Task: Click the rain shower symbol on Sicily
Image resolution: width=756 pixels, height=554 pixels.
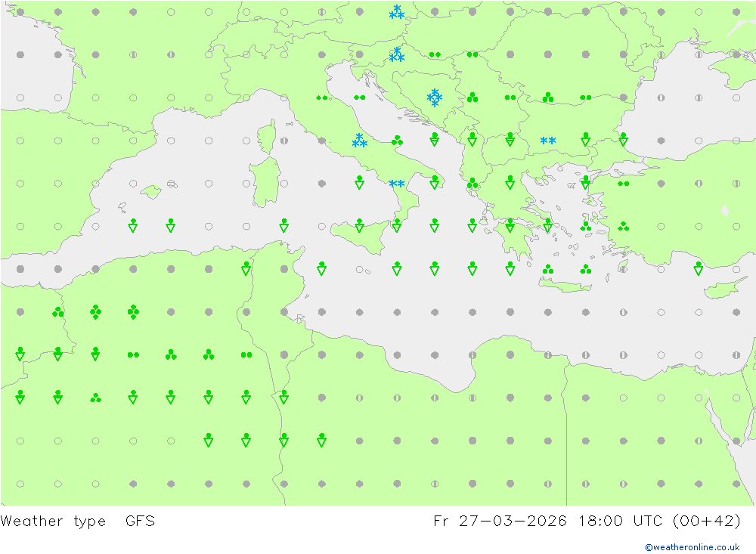Action: [359, 226]
